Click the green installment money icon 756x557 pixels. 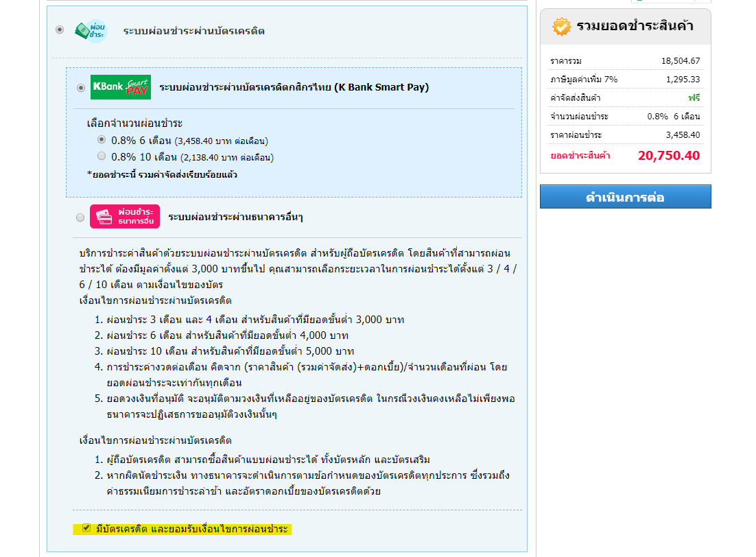[91, 31]
